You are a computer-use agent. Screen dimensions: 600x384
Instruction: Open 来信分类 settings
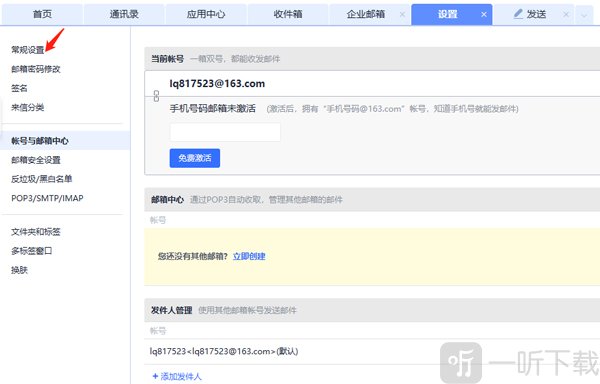(28, 107)
